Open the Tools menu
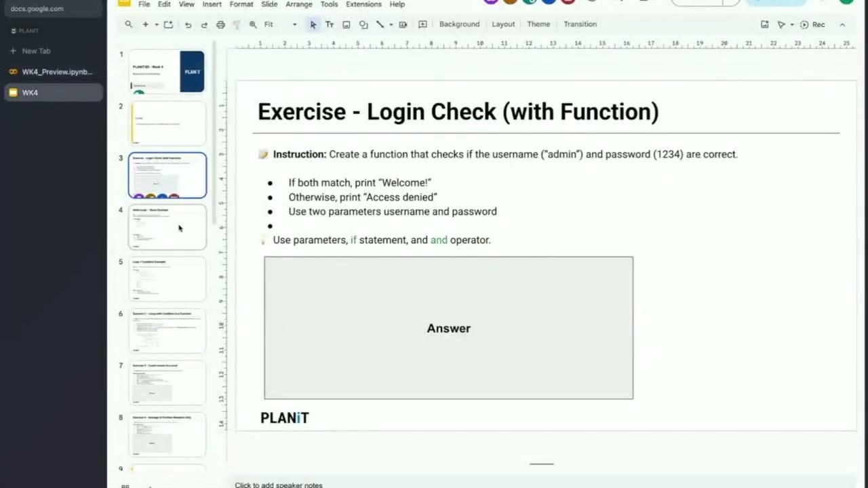This screenshot has width=868, height=488. tap(329, 4)
